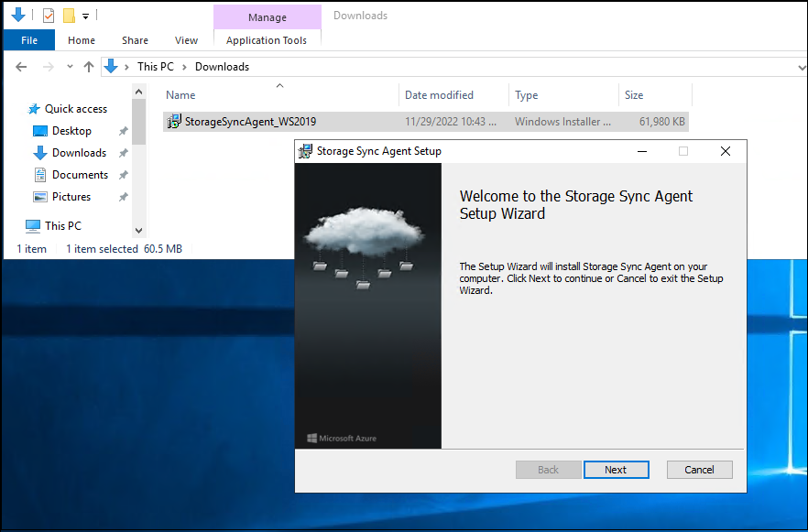
Task: Click the Windows Installer type cell
Action: [562, 122]
